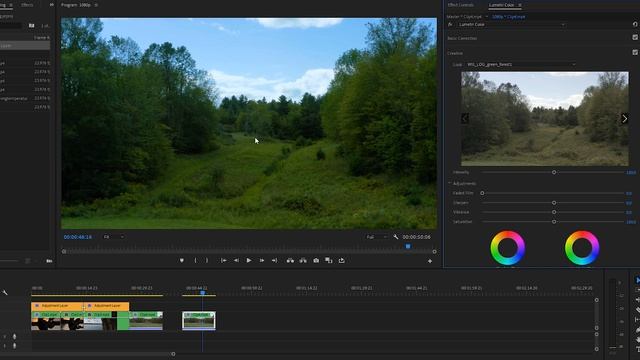This screenshot has width=640, height=360.
Task: Toggle the Creative section checkbox
Action: (x=635, y=53)
